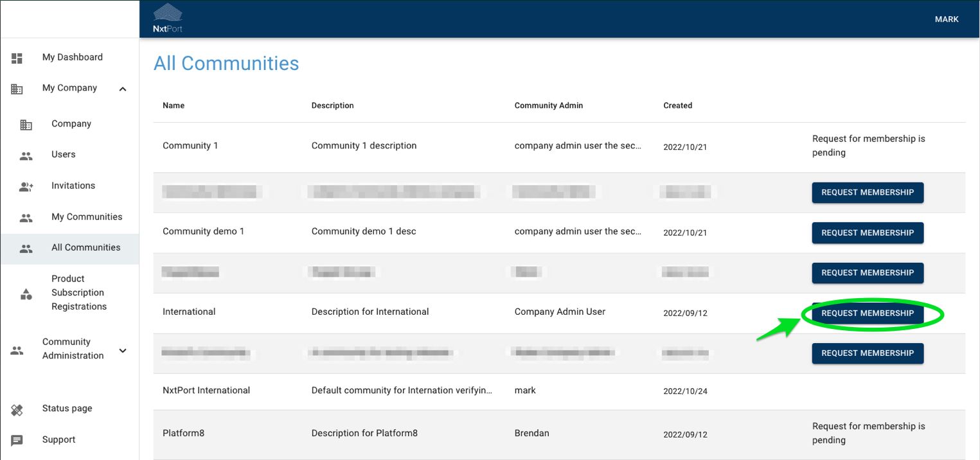Click the Community Administration people icon
Image resolution: width=980 pixels, height=460 pixels.
(x=17, y=350)
